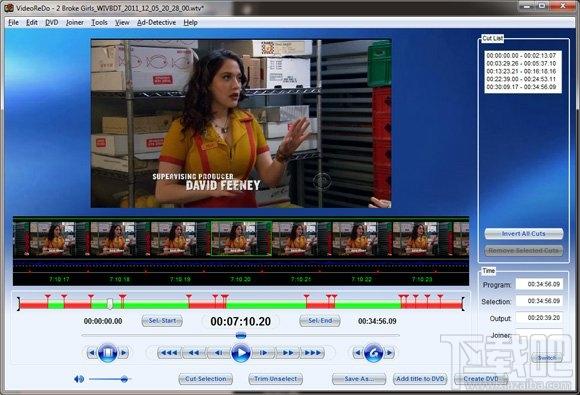Click Add title to DVD
Image resolution: width=580 pixels, height=395 pixels.
point(420,379)
